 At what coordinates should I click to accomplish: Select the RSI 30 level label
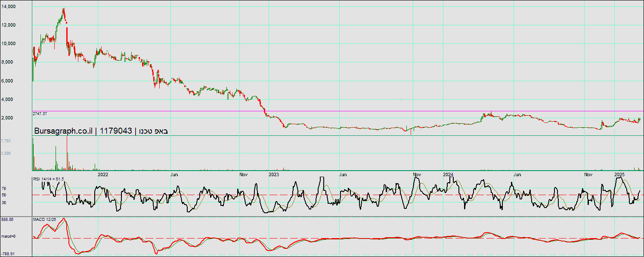pos(3,202)
